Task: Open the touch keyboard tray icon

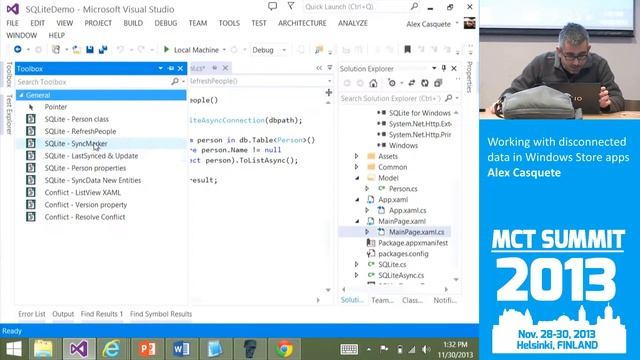Action: [x=349, y=349]
